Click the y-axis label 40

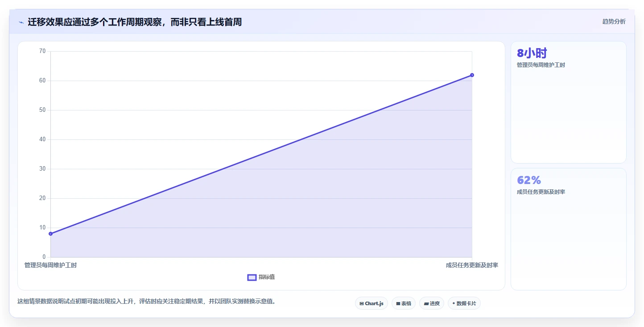(42, 139)
